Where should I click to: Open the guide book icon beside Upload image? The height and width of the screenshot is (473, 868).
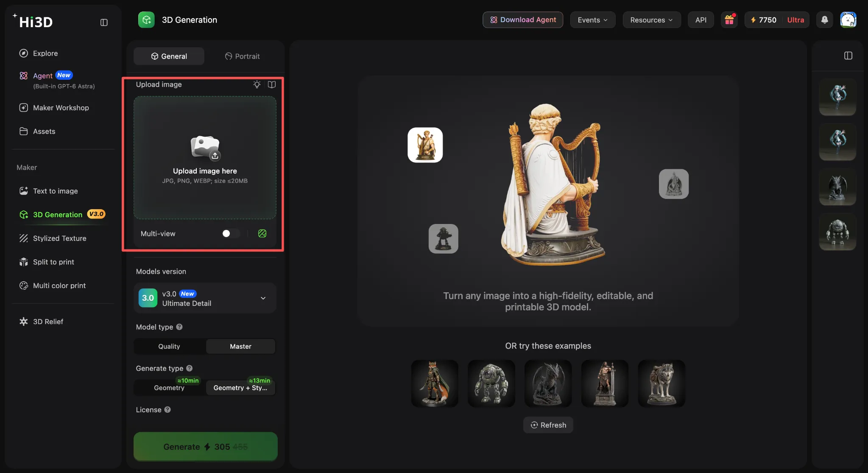tap(272, 84)
